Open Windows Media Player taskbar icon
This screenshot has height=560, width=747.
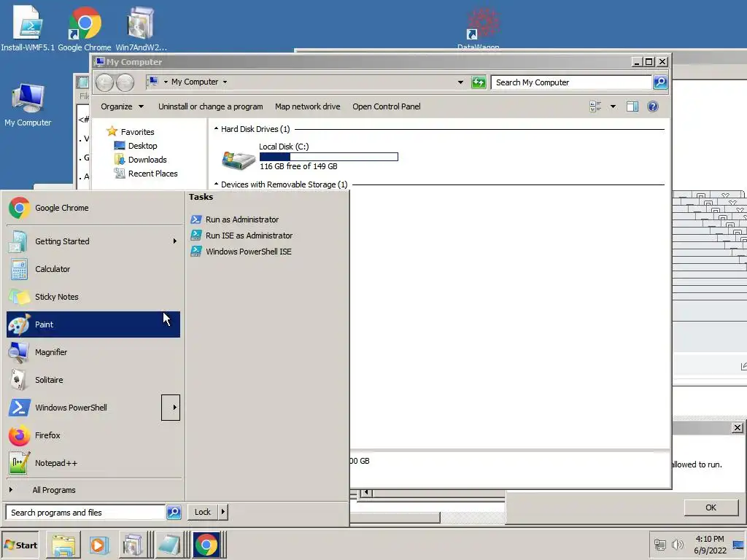click(x=98, y=545)
